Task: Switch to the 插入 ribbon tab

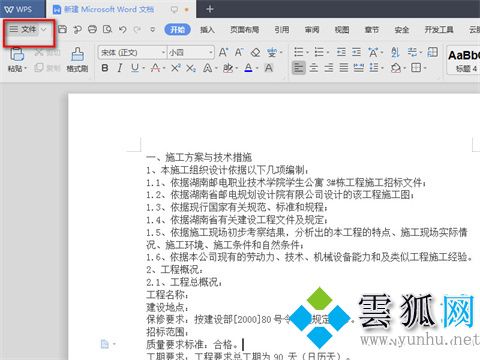Action: 207,29
